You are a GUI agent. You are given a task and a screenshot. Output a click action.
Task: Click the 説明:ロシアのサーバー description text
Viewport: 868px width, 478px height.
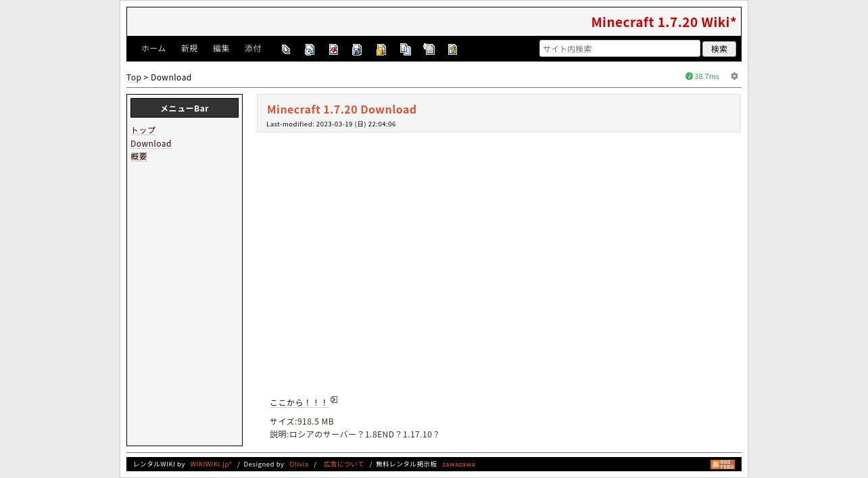(354, 434)
